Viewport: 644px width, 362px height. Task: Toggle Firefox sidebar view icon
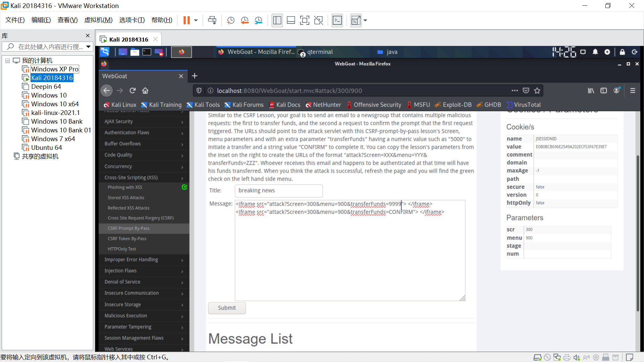coord(603,90)
